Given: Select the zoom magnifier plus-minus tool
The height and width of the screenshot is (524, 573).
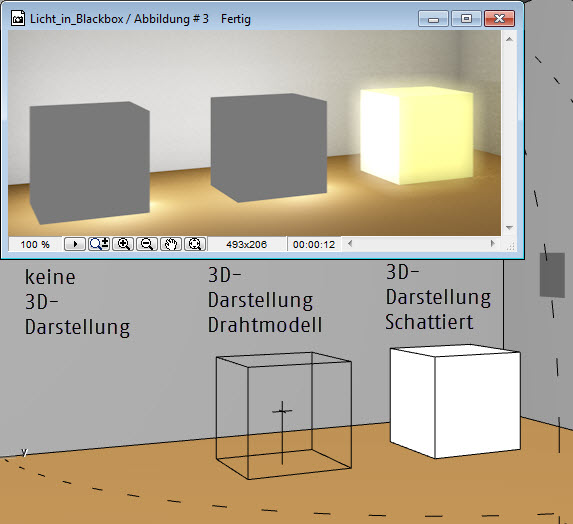Looking at the screenshot, I should 99,244.
